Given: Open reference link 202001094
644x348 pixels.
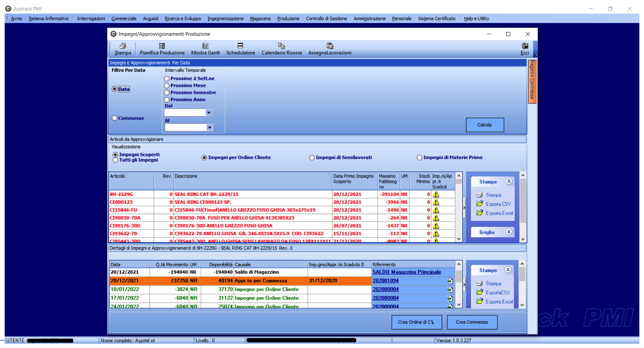Looking at the screenshot, I should 385,281.
